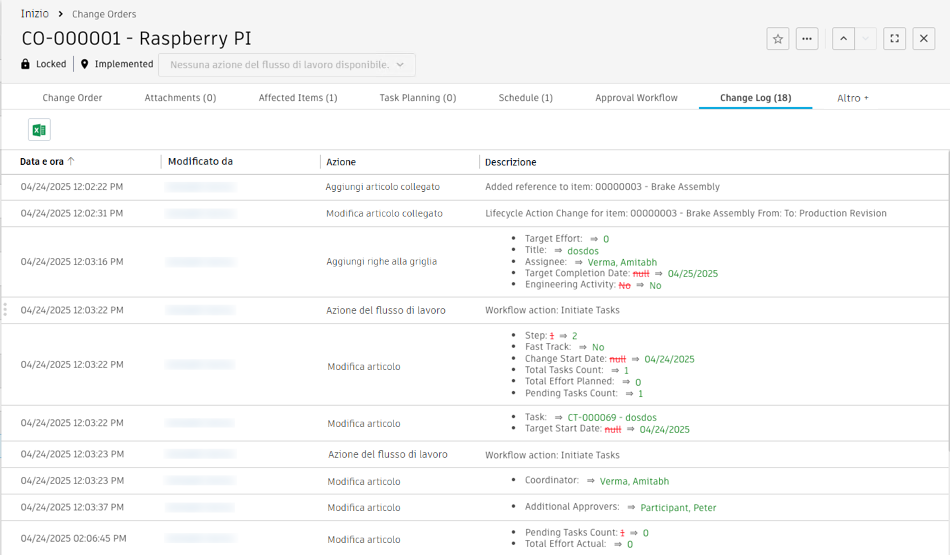Click the Lifecycle Action Change description
Image resolution: width=950 pixels, height=555 pixels.
pos(686,213)
